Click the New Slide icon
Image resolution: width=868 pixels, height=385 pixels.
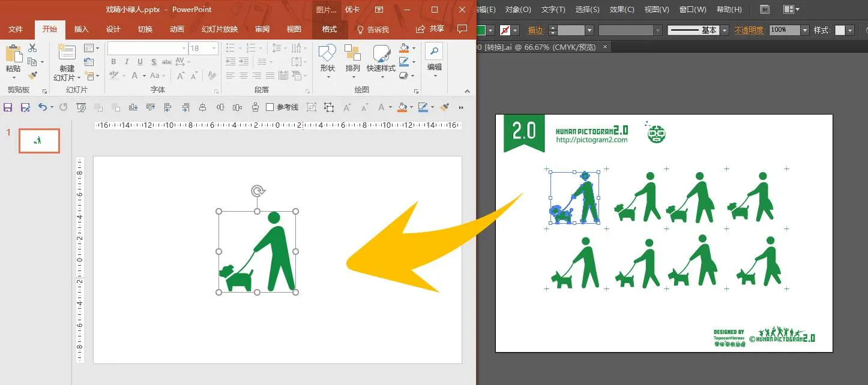(66, 52)
